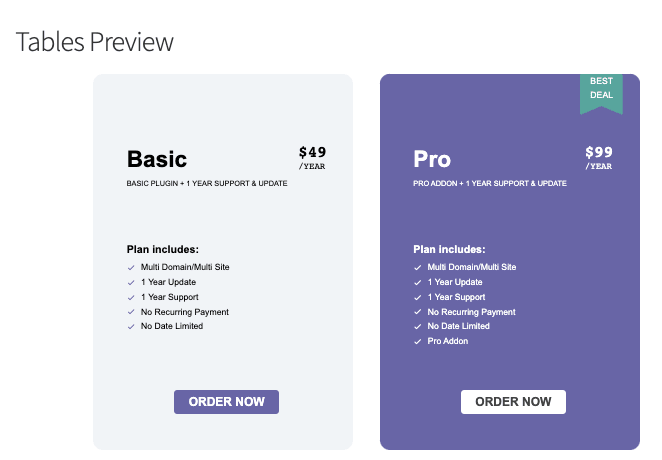Click the $49 per year price
The image size is (662, 460).
pos(312,157)
